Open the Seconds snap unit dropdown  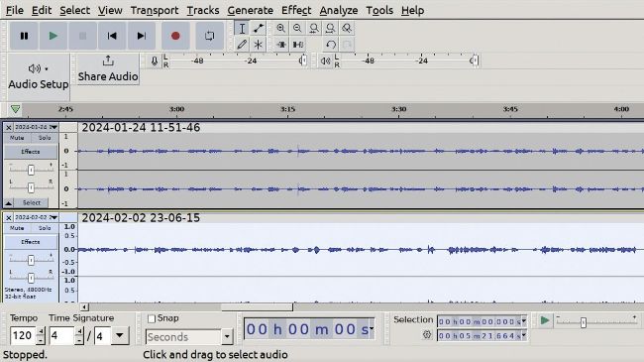(x=189, y=337)
